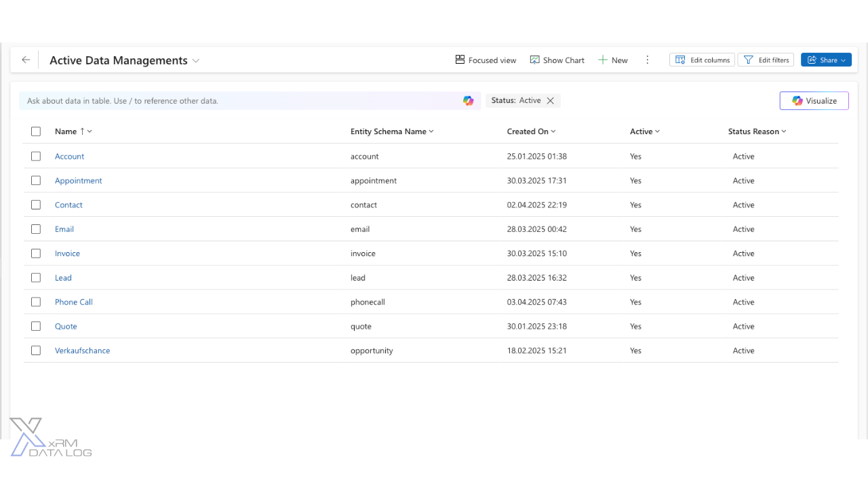Check the select-all header checkbox
The image size is (868, 488).
pos(36,131)
